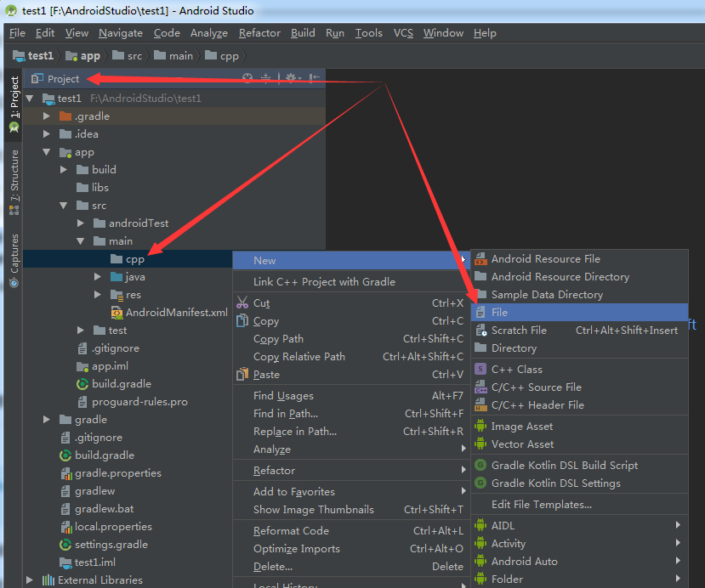Select gradlew.bat file
The width and height of the screenshot is (705, 588).
coord(97,508)
